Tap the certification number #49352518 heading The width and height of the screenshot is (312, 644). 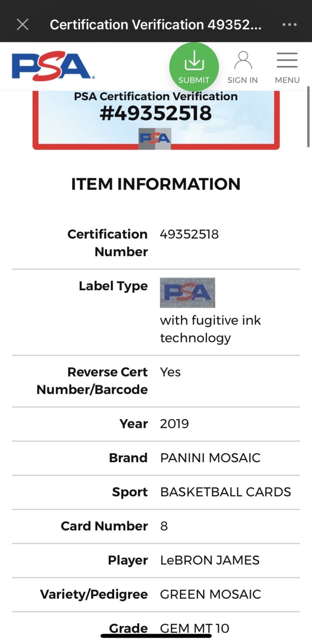click(156, 113)
